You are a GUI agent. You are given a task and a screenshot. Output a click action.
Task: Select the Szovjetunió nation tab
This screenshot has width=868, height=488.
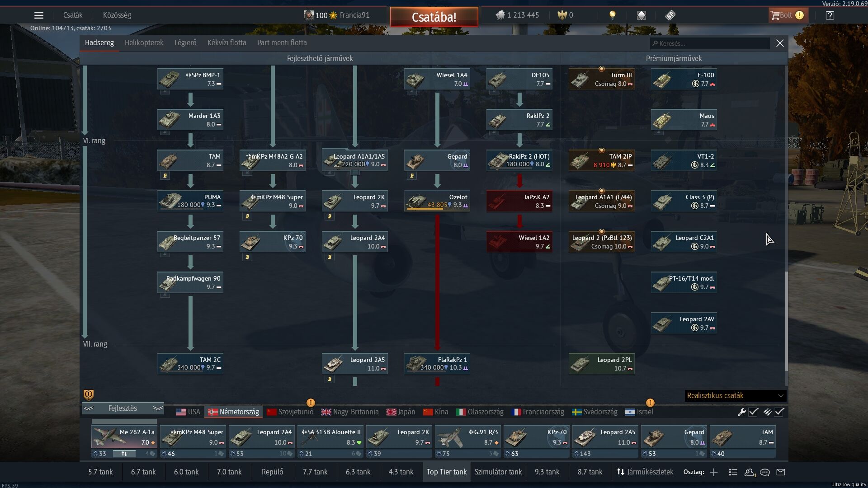pyautogui.click(x=290, y=412)
